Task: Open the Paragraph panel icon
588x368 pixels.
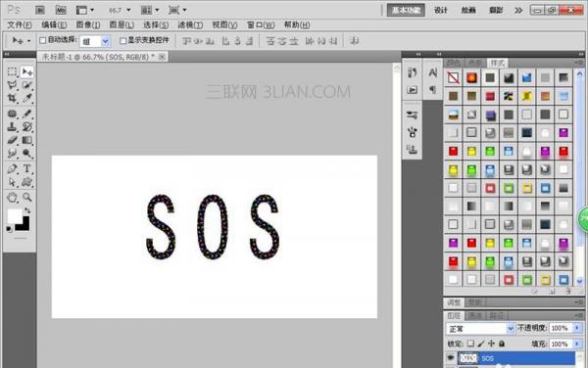Action: (x=433, y=90)
